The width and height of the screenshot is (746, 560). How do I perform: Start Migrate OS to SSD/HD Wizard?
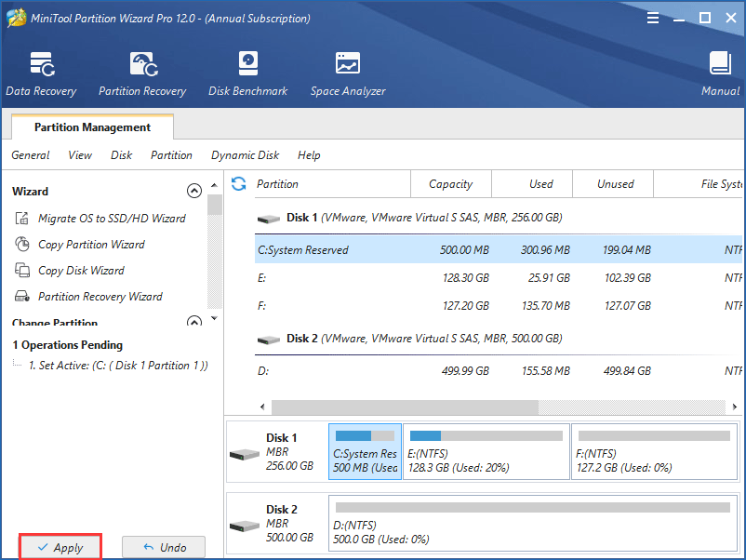coord(111,219)
